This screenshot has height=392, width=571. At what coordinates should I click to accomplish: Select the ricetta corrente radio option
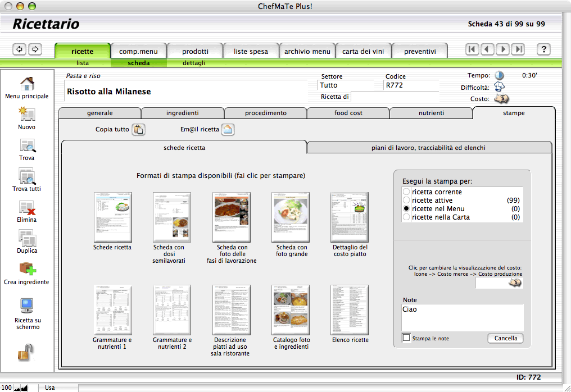pyautogui.click(x=406, y=192)
